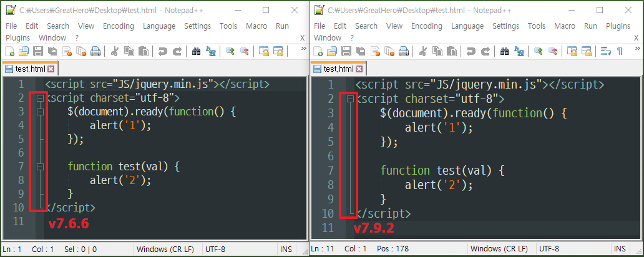
Task: Click Cut scissors icon in left window
Action: (x=115, y=51)
